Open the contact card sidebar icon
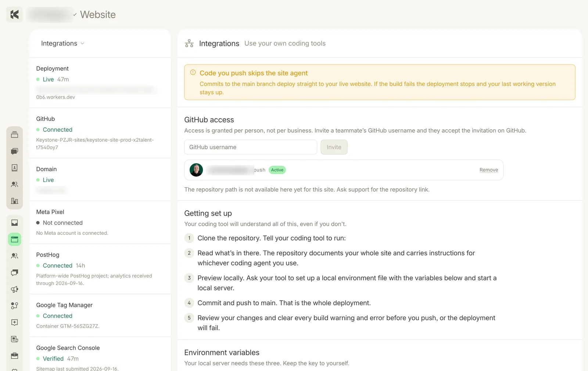The width and height of the screenshot is (588, 371). [15, 168]
